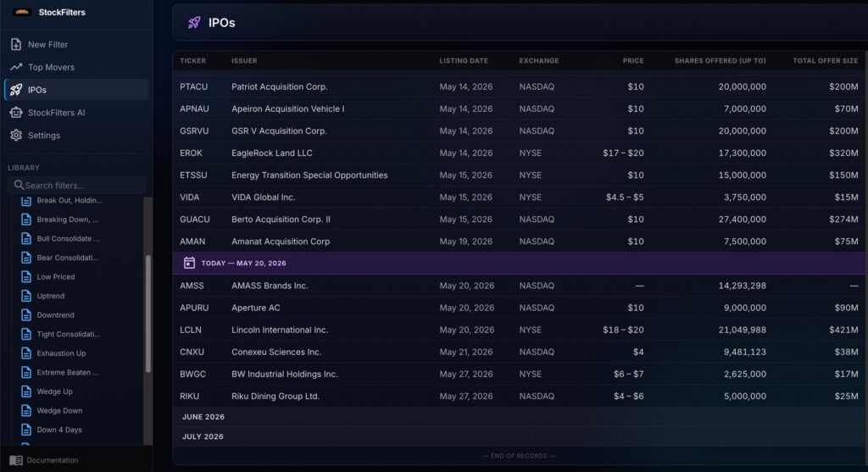Open the Wedge Up filter

(x=54, y=391)
